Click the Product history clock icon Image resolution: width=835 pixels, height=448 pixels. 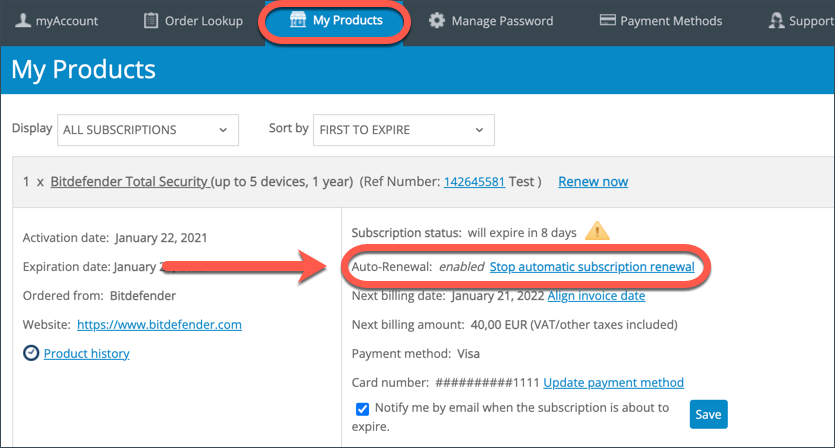31,353
